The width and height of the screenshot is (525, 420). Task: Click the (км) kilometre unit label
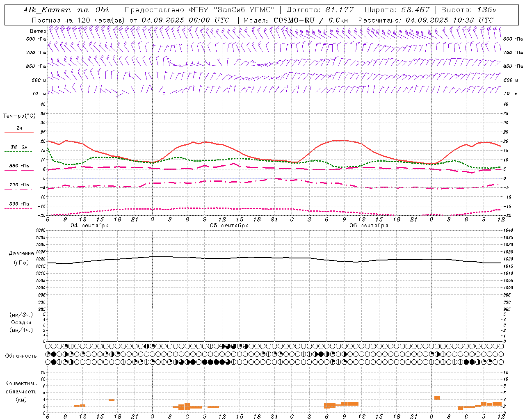(21, 399)
